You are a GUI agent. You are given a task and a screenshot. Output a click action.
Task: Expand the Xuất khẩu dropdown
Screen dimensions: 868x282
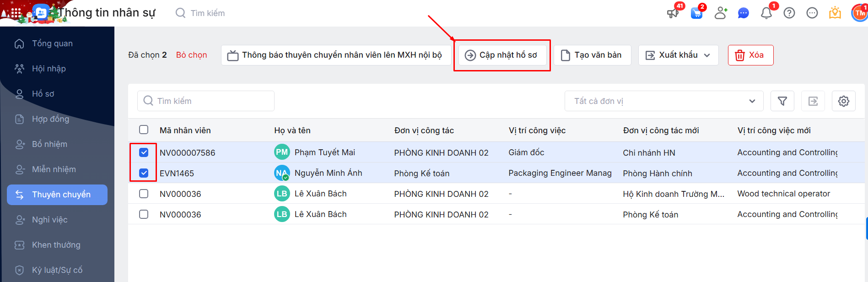click(678, 55)
